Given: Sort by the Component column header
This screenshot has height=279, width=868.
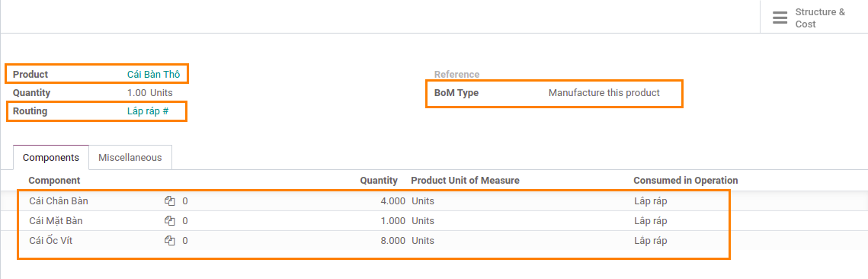Looking at the screenshot, I should point(54,181).
